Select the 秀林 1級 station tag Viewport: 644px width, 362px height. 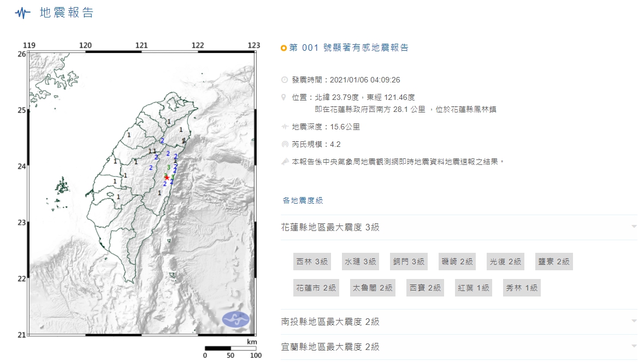(522, 288)
